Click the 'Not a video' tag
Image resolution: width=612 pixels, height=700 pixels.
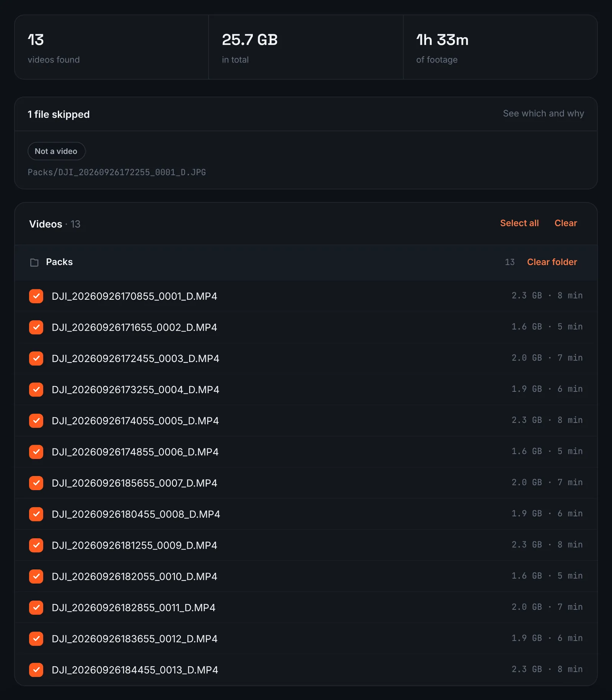tap(56, 151)
